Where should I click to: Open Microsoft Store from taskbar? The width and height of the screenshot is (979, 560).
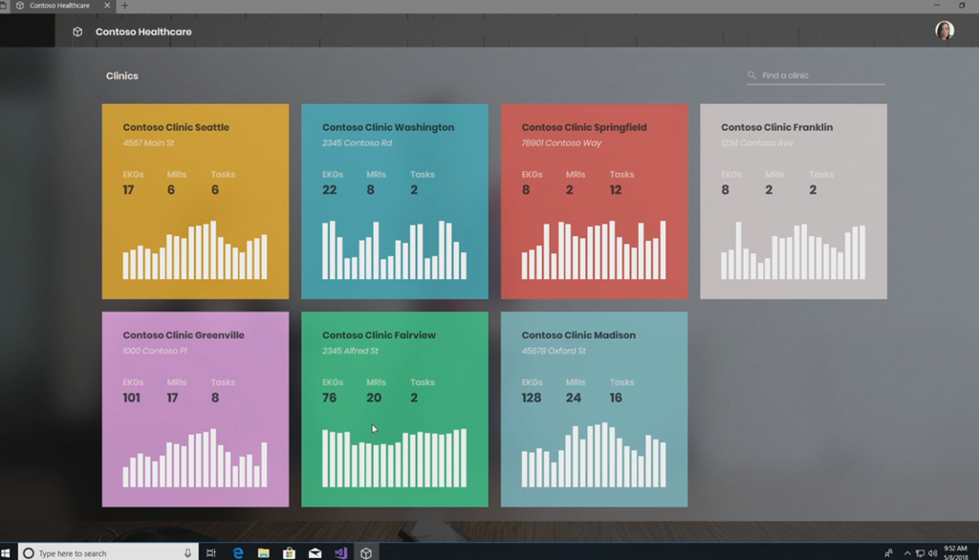289,553
